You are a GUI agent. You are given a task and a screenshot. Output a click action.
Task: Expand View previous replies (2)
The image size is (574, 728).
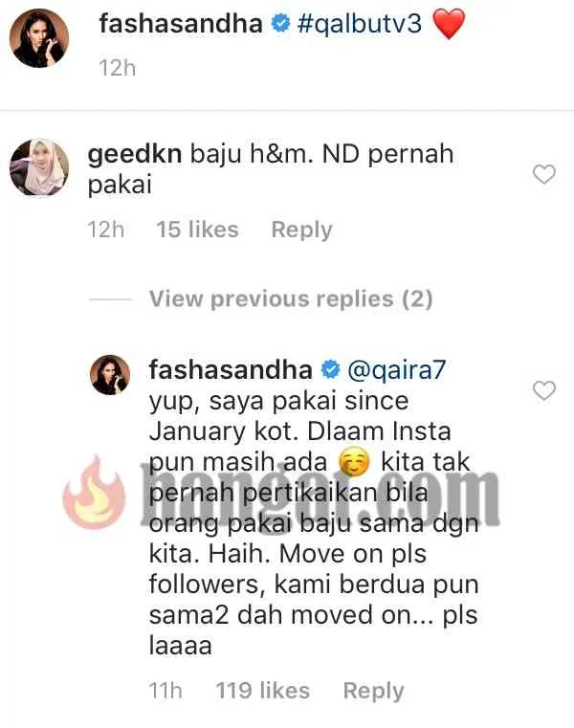[x=291, y=298]
